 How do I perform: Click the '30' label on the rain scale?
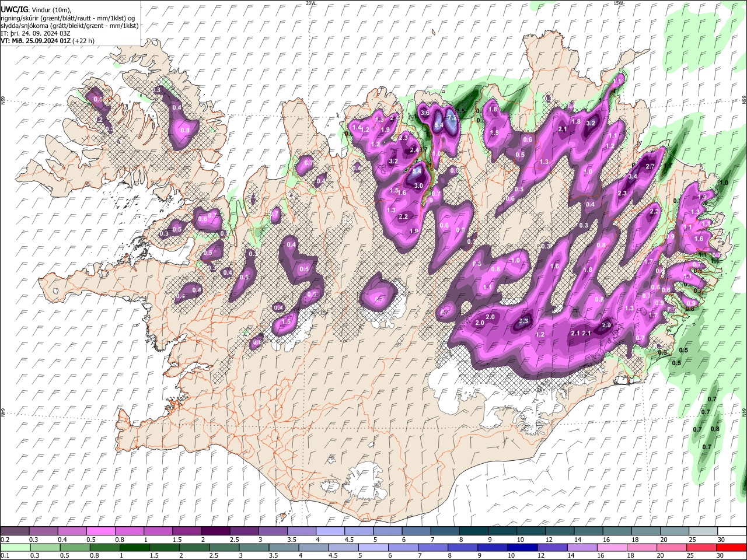click(721, 555)
